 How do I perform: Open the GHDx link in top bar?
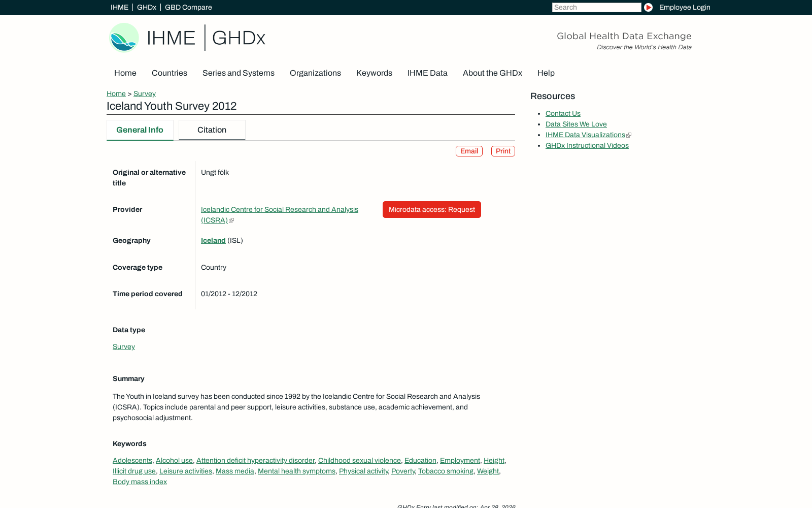pyautogui.click(x=147, y=7)
